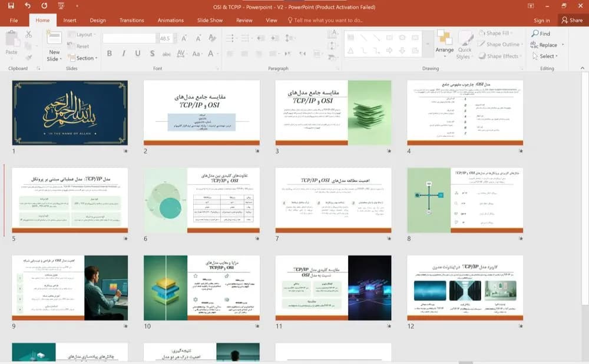Click Find in the Editing group

[x=541, y=34]
